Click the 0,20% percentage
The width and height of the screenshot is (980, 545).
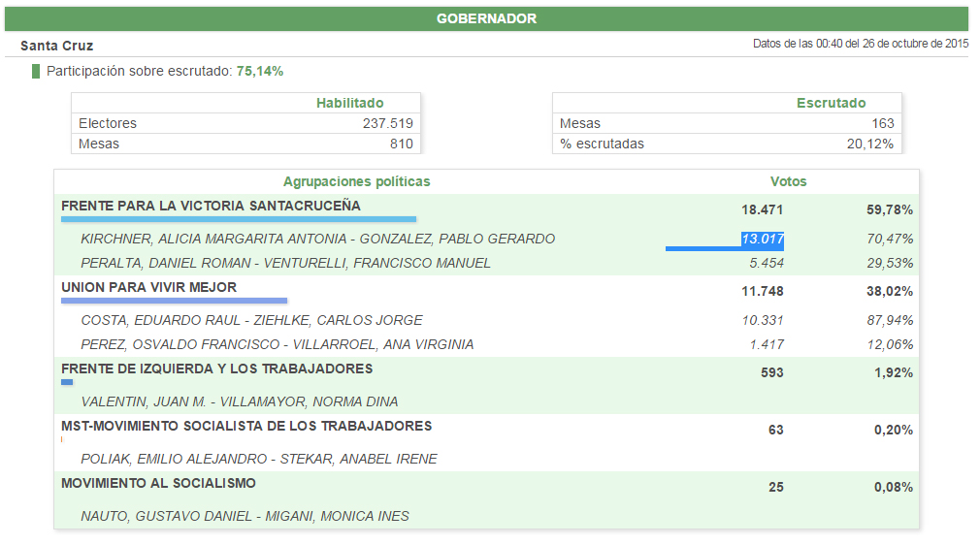(893, 430)
